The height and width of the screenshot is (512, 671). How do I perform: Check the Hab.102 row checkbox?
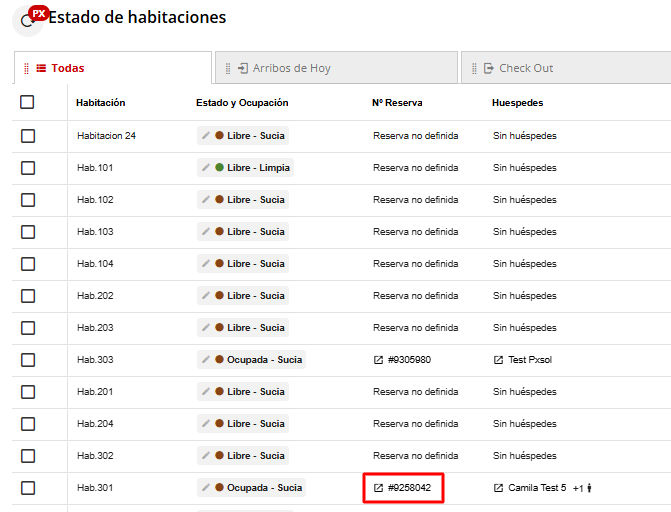28,200
